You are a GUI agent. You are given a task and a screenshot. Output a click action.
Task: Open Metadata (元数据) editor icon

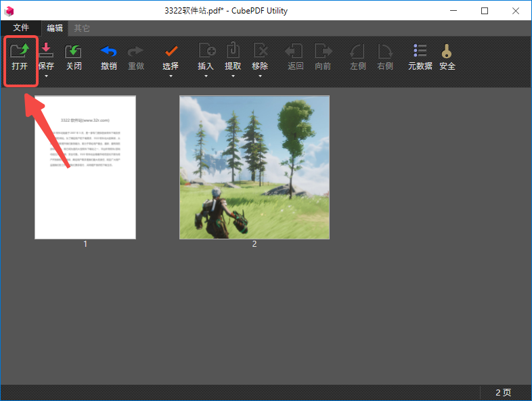[420, 51]
